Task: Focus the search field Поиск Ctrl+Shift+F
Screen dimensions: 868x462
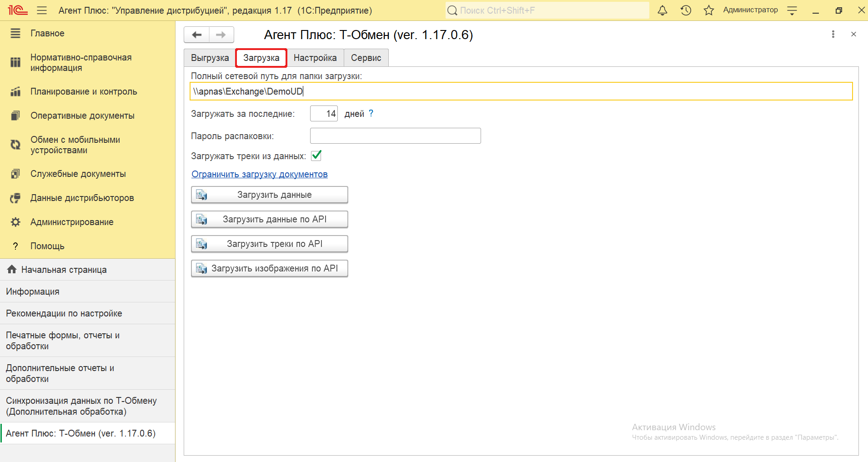Action: [547, 10]
